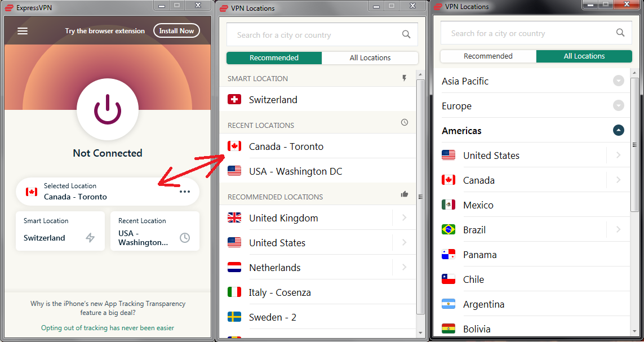Click the Smart Location lightning icon in the header row
This screenshot has height=342, width=644.
click(x=405, y=78)
